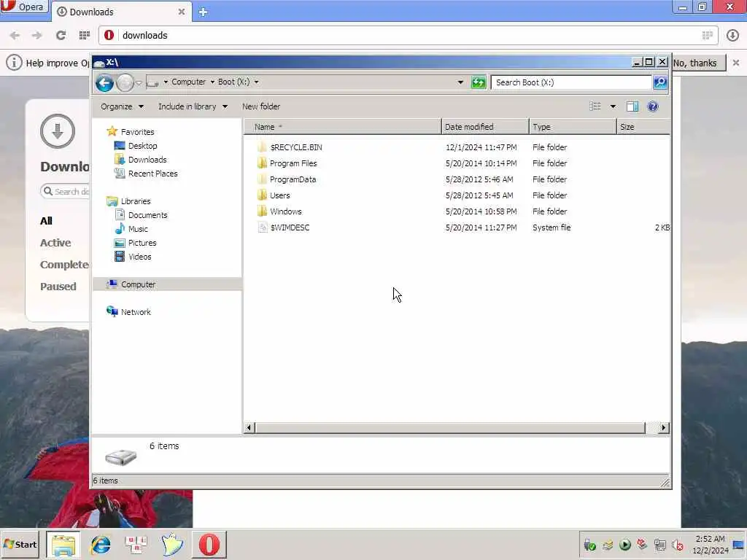Open a new Opera tab with plus
This screenshot has width=747, height=560.
pyautogui.click(x=203, y=12)
